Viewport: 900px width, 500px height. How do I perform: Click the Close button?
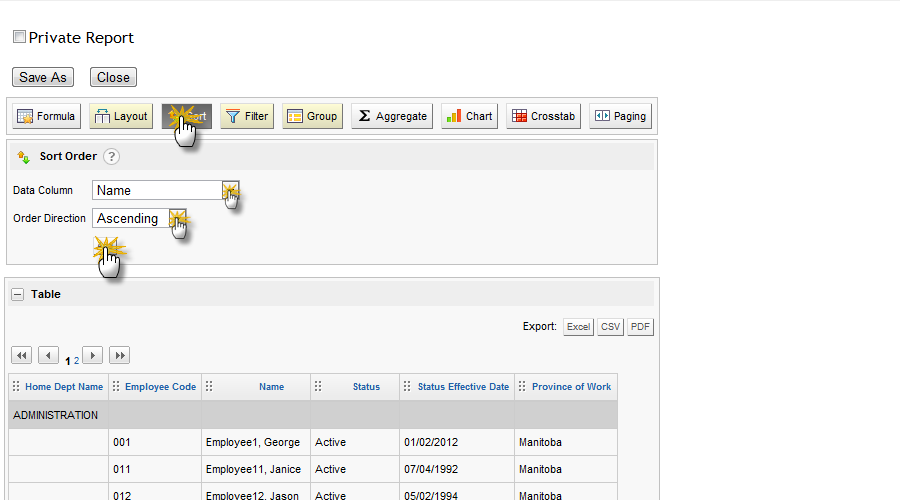click(113, 77)
